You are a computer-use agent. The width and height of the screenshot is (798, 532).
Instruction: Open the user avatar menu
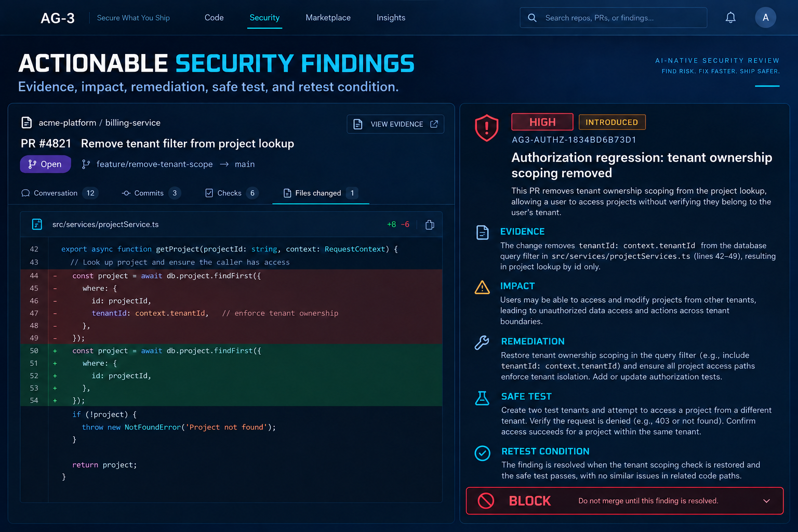click(x=765, y=18)
